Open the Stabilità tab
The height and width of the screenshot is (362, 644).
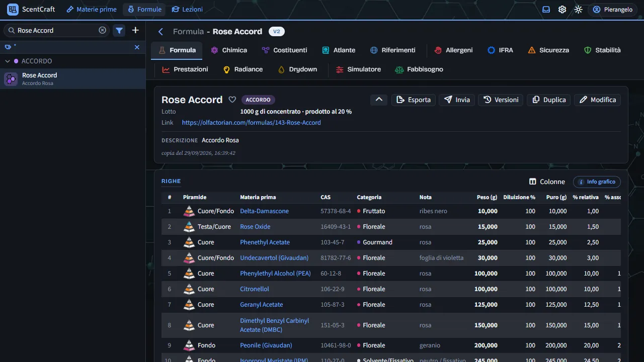click(602, 50)
